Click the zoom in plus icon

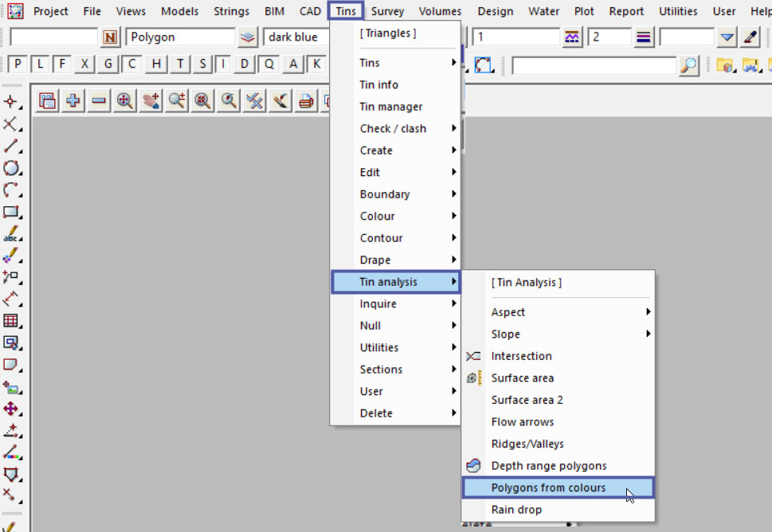pos(73,100)
